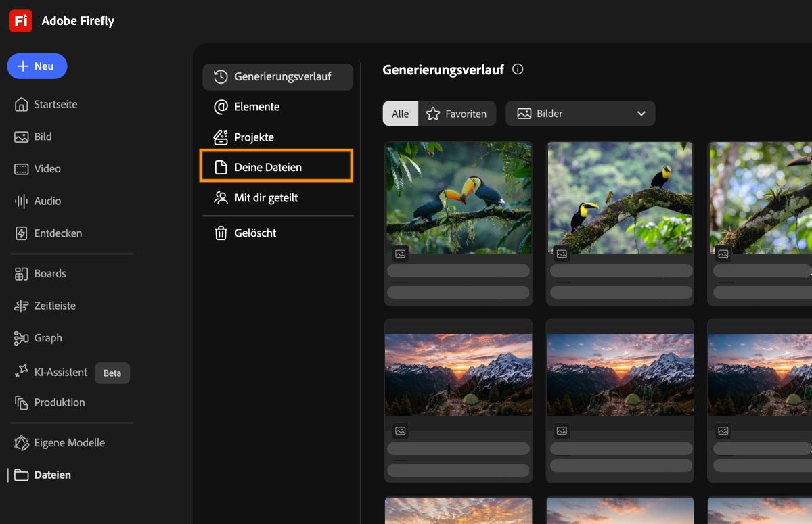
Task: Click the Mit dir geteilt person icon
Action: (x=221, y=198)
